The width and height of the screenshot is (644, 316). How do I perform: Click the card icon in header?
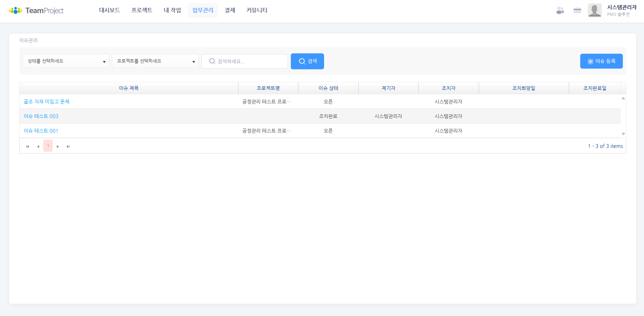point(577,10)
